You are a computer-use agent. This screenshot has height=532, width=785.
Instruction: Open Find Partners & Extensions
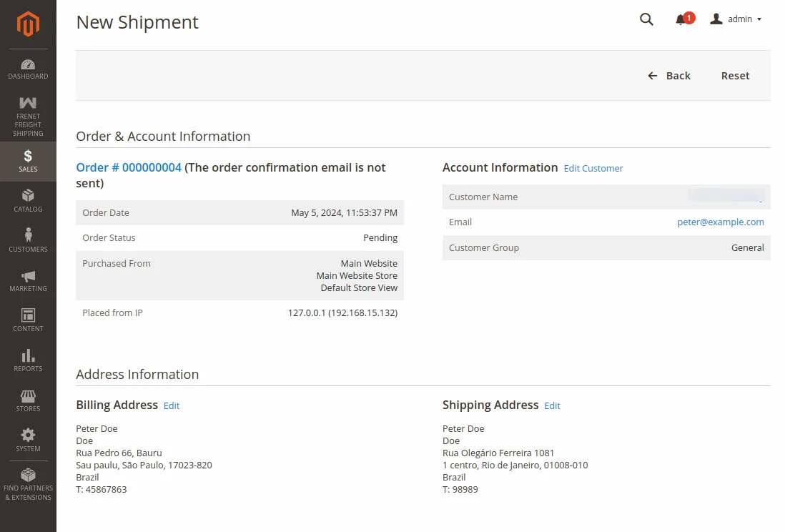(x=28, y=481)
